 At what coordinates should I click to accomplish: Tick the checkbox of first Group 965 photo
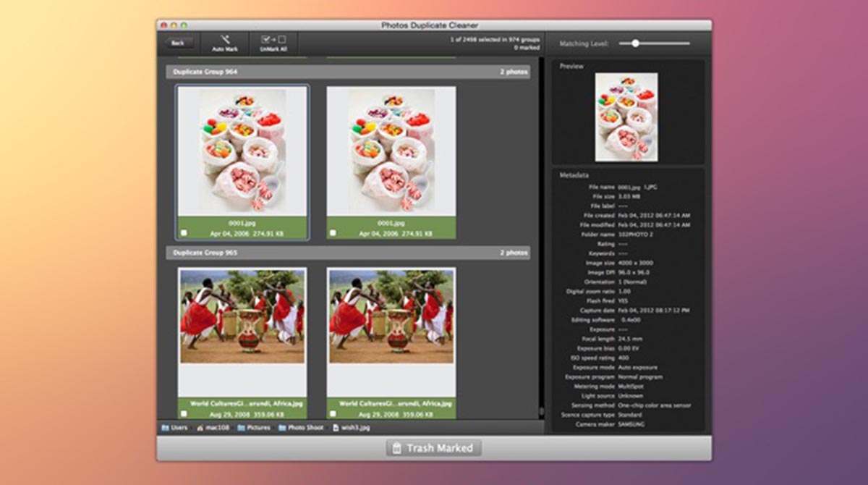click(x=184, y=413)
